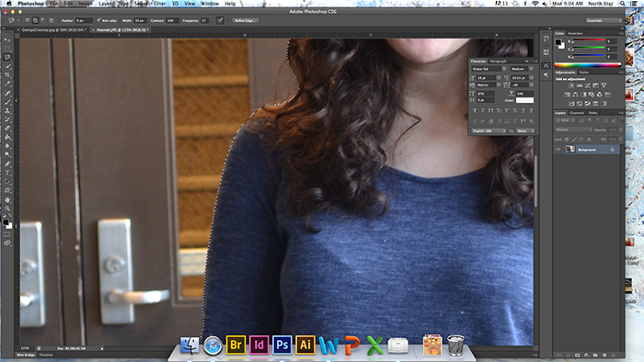Open the Metrics kerning dropdown
This screenshot has width=644, height=362.
click(x=499, y=85)
